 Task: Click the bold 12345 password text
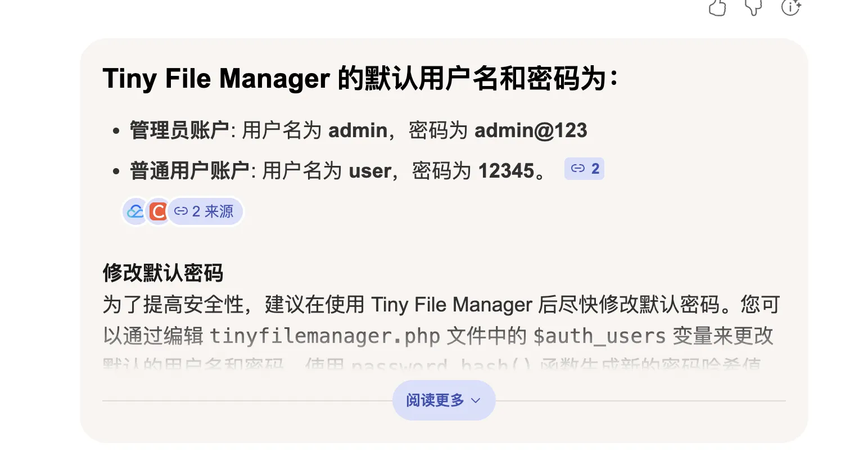(506, 170)
